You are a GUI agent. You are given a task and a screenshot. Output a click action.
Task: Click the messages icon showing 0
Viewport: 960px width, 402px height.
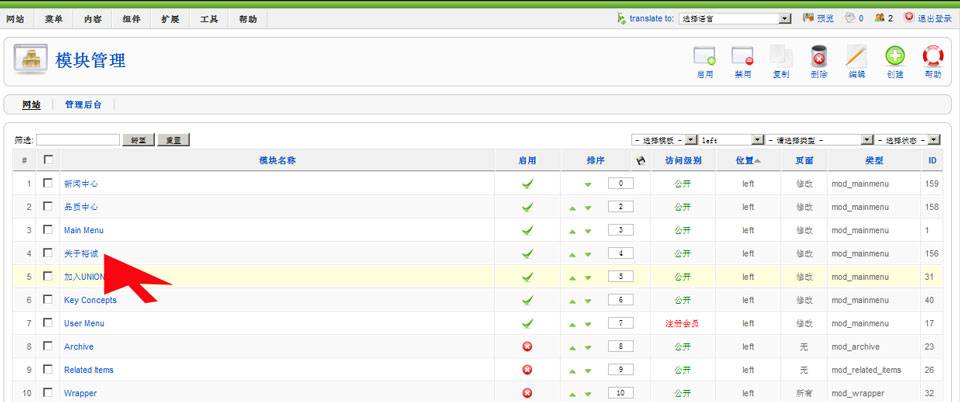tap(849, 18)
